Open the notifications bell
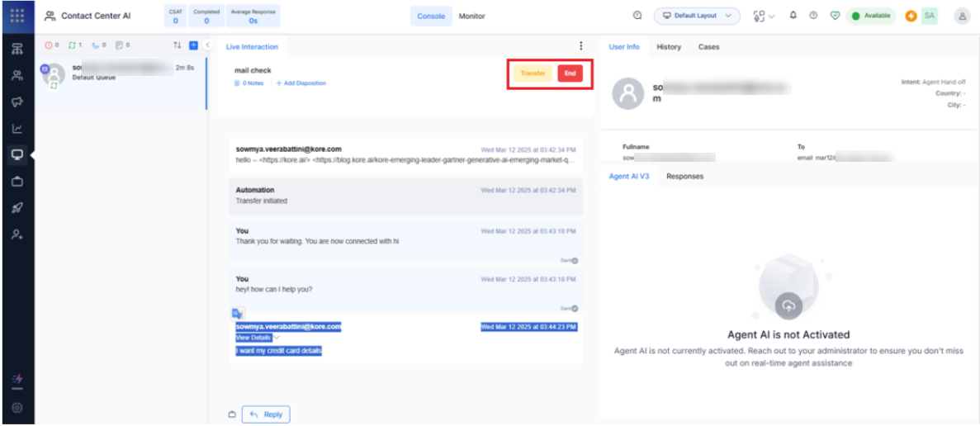 (x=793, y=16)
